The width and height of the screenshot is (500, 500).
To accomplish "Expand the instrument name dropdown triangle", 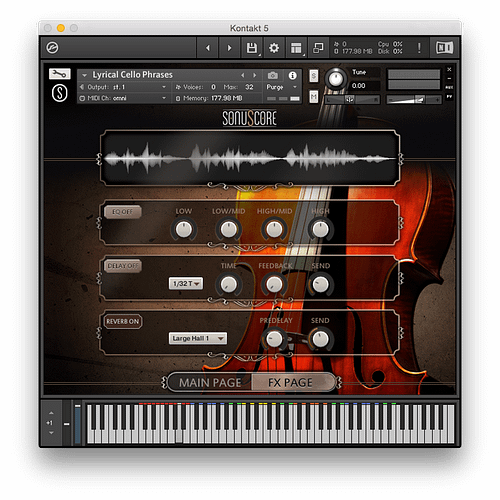I will coord(84,76).
